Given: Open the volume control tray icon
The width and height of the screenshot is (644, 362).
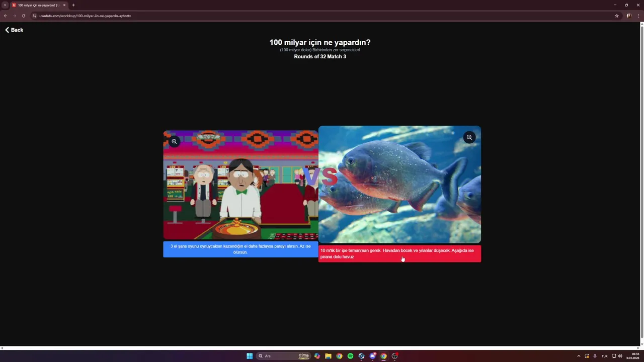Looking at the screenshot, I should (620, 356).
